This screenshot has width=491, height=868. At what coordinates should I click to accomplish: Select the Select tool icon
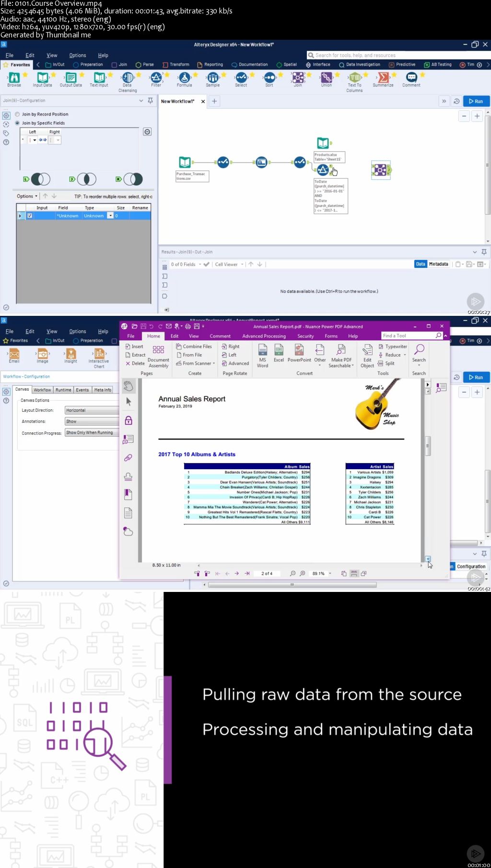click(x=241, y=77)
